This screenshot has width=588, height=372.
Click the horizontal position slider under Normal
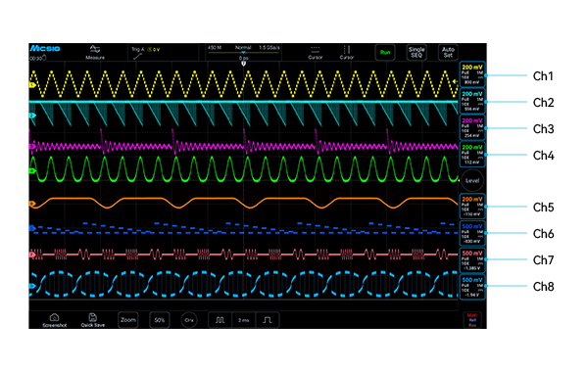click(x=243, y=53)
